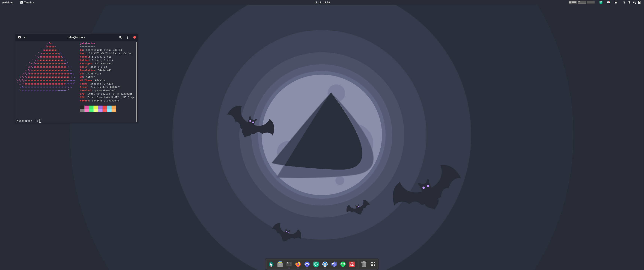Click the muted volume status icon
The height and width of the screenshot is (270, 644).
click(634, 2)
